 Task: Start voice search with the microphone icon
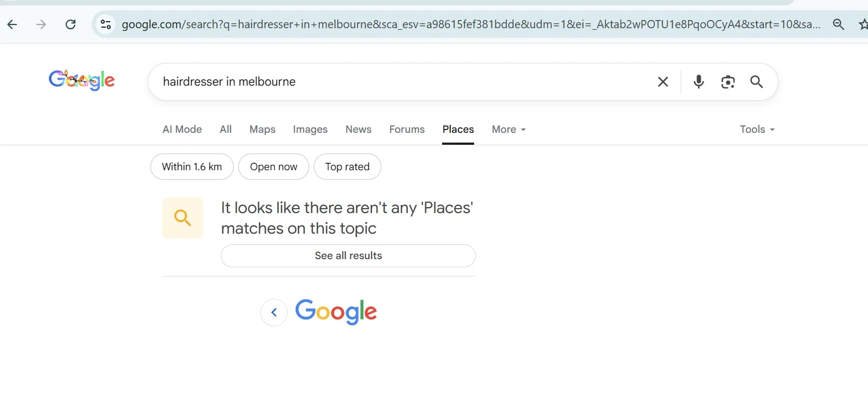click(x=699, y=82)
